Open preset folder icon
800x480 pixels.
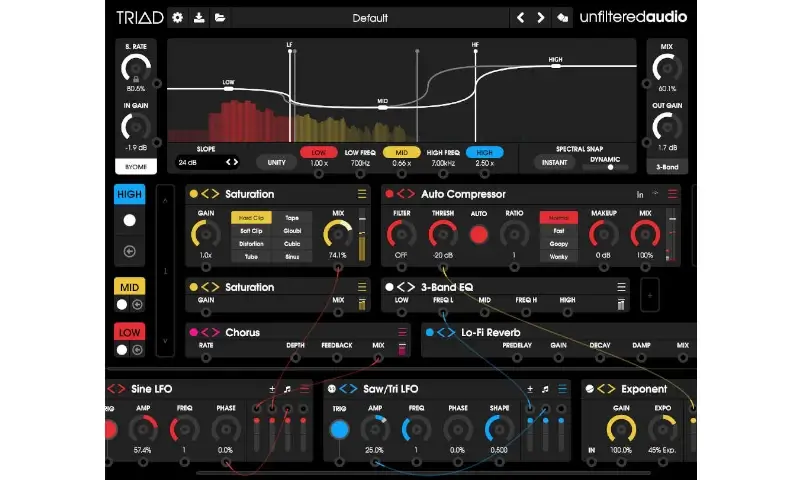click(x=220, y=18)
